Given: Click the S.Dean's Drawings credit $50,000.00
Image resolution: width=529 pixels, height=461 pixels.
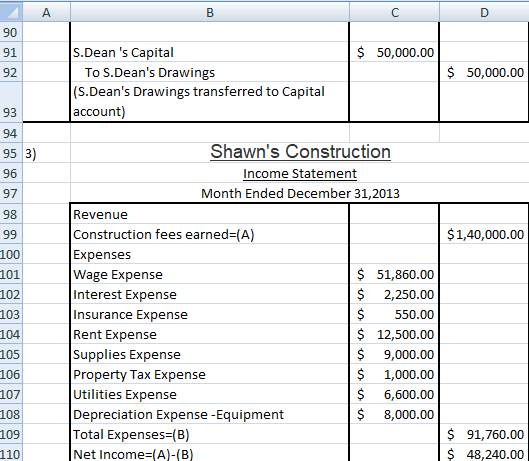Looking at the screenshot, I should click(x=484, y=72).
